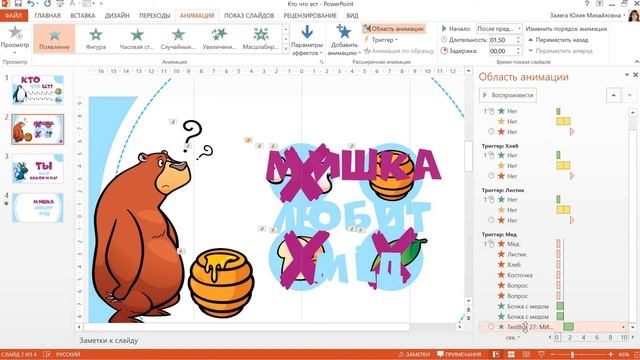Open dropdown arrow of TextBox 27 entry

(623, 327)
